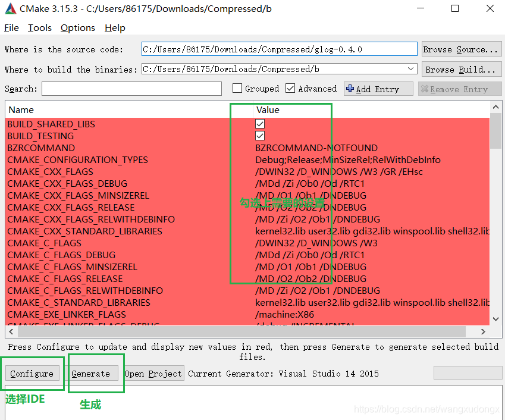Click the CMAKE_C_FLAGS_RELWITHDEBINFO value cell
Image resolution: width=505 pixels, height=420 pixels.
pyautogui.click(x=318, y=291)
